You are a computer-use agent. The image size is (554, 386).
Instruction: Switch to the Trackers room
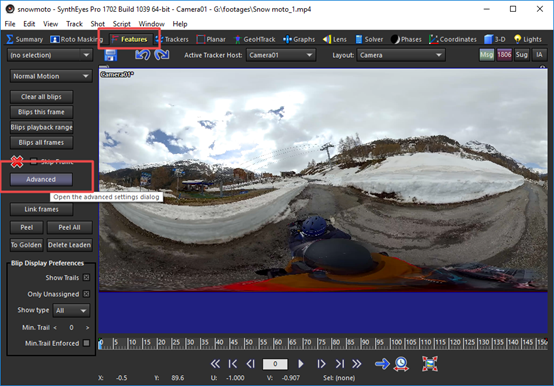[172, 39]
